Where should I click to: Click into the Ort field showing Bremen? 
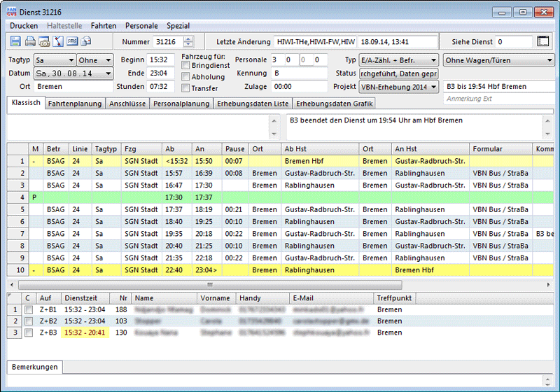(73, 86)
